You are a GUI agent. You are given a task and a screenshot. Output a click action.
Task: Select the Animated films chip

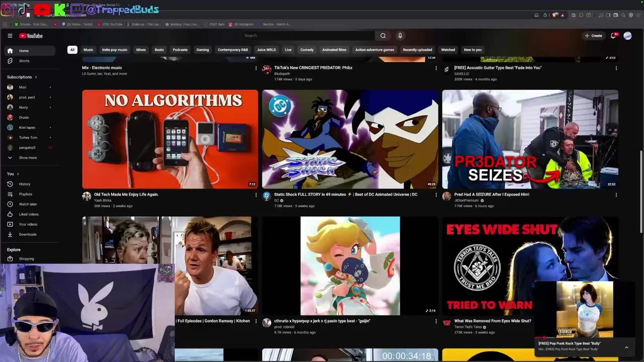334,50
